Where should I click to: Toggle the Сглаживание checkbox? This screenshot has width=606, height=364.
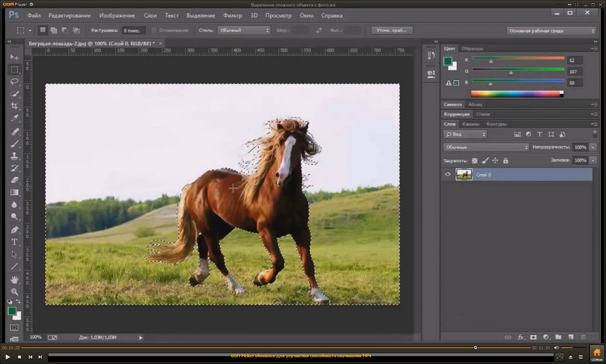154,30
